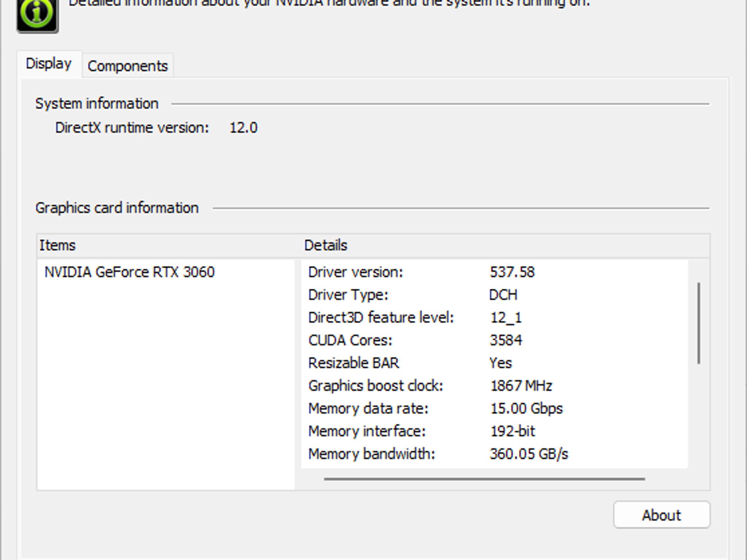The image size is (747, 560).
Task: Select the Driver version value 537.58
Action: pyautogui.click(x=512, y=272)
